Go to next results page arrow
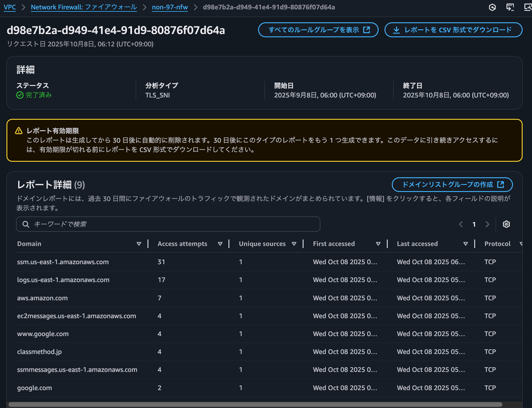The height and width of the screenshot is (408, 532). [x=487, y=224]
